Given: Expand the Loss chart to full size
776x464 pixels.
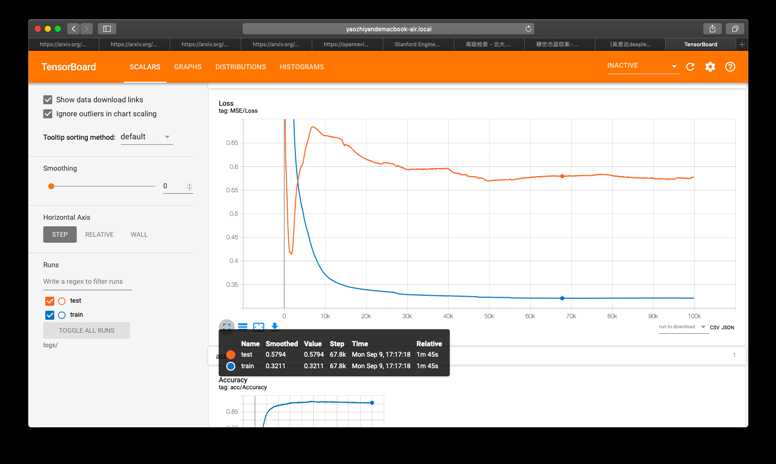Looking at the screenshot, I should [226, 326].
